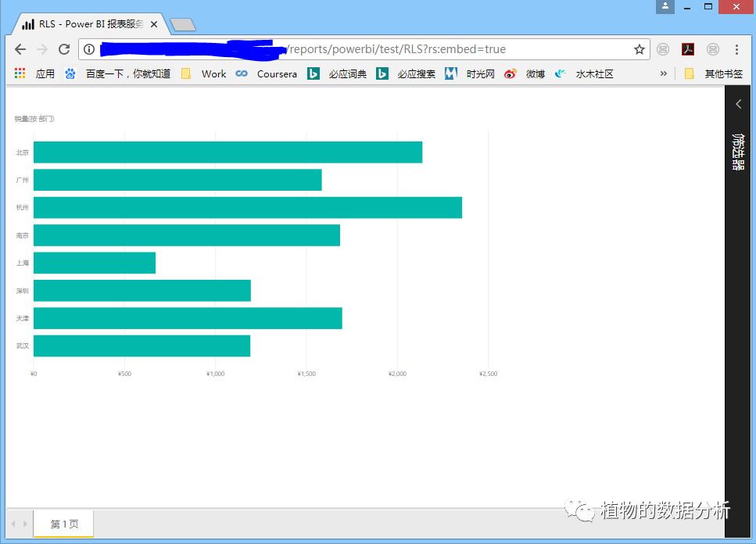Reload the page with refresh icon
756x544 pixels.
64,49
